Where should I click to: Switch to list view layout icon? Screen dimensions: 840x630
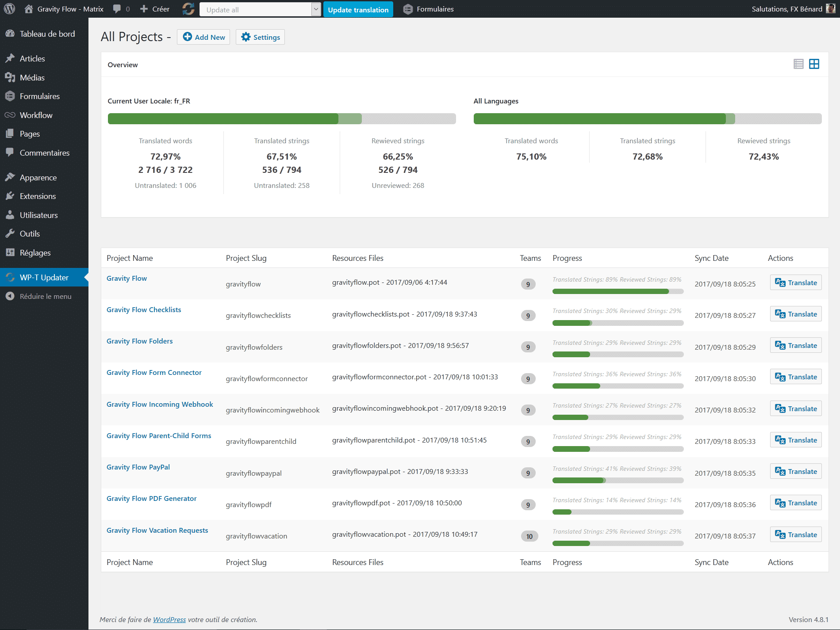(798, 64)
